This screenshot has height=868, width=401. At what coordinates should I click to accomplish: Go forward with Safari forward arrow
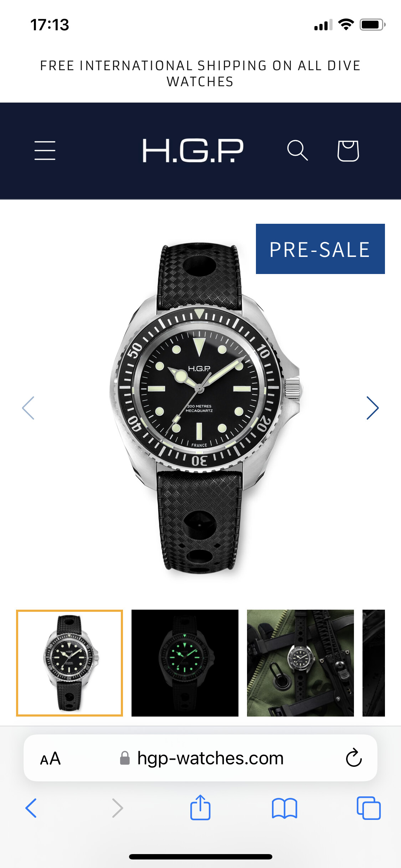tap(118, 808)
